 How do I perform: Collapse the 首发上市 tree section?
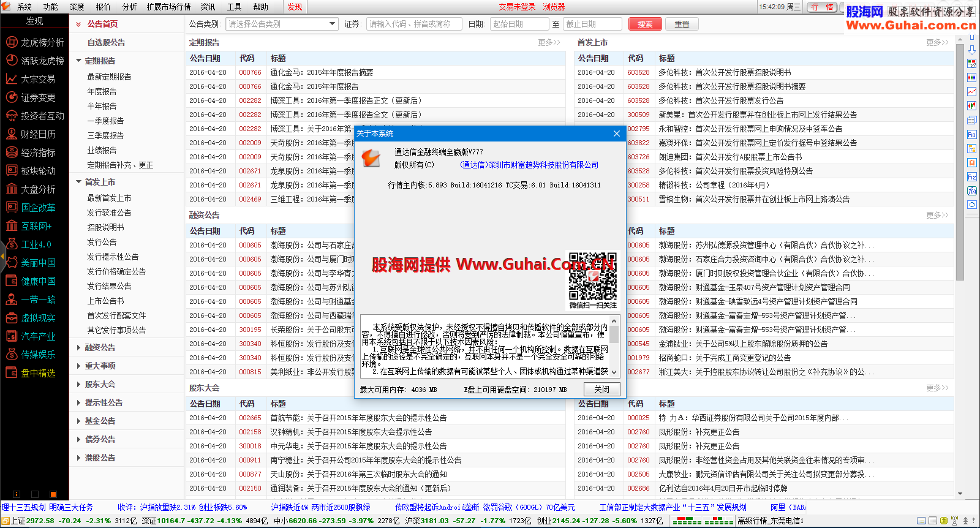pos(78,182)
